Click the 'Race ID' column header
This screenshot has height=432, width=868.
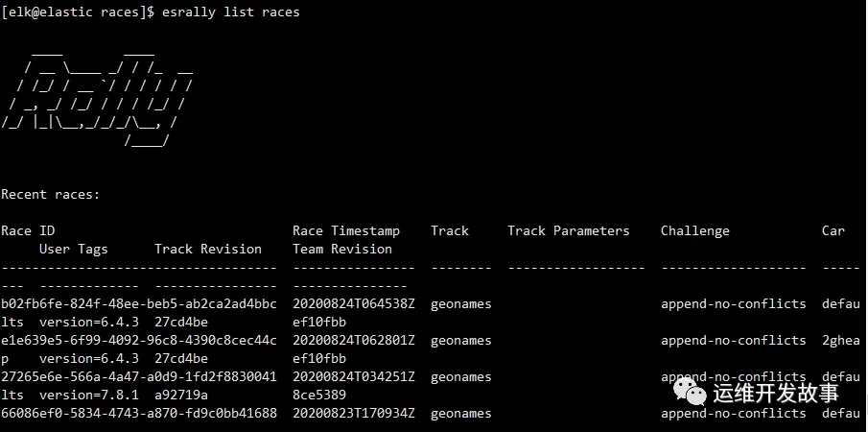[x=28, y=231]
